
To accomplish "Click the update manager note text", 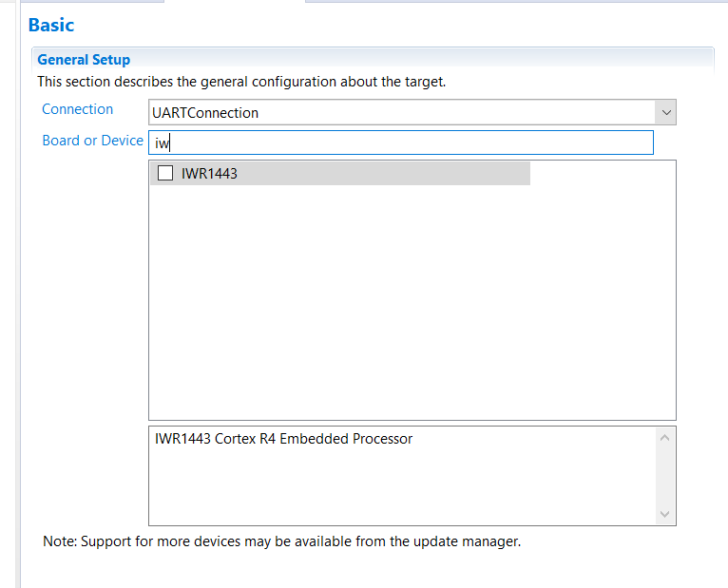I will pyautogui.click(x=282, y=541).
